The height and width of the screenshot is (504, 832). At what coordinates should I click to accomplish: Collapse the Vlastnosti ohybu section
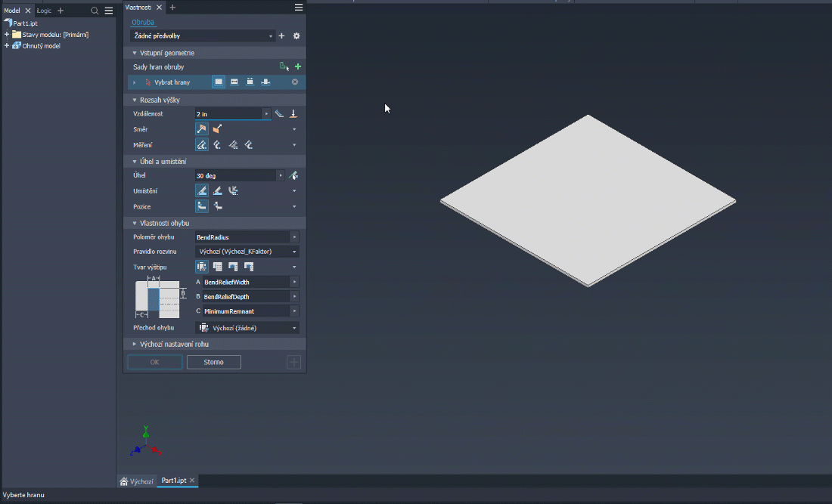134,223
